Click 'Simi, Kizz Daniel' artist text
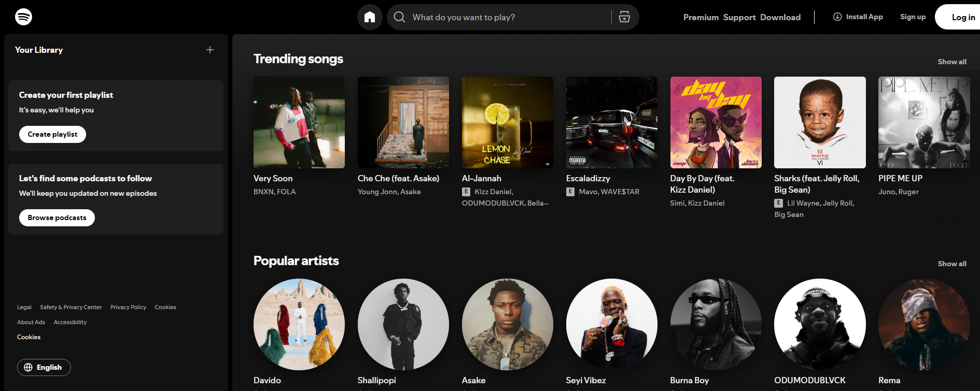 click(x=697, y=203)
